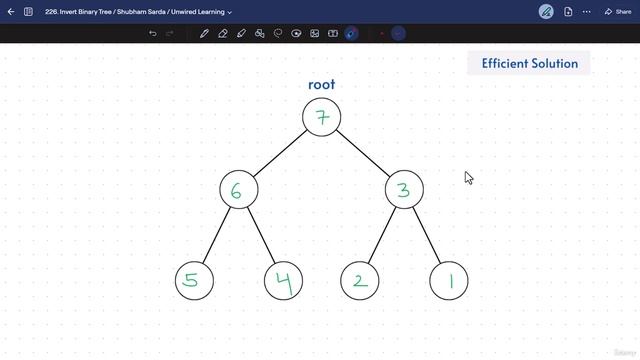Screen dimensions: 640x360
Task: Click the leaf node labeled 5
Action: tap(194, 281)
